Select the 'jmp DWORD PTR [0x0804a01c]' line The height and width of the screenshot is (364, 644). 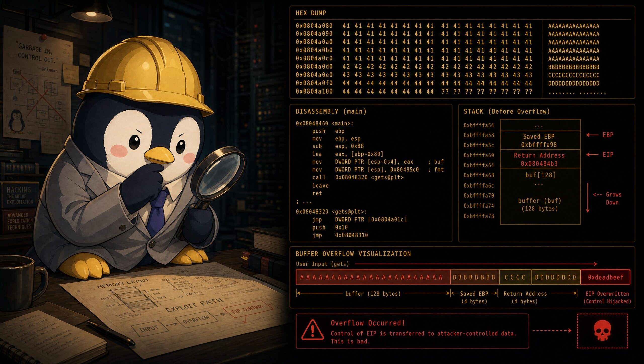pyautogui.click(x=359, y=219)
